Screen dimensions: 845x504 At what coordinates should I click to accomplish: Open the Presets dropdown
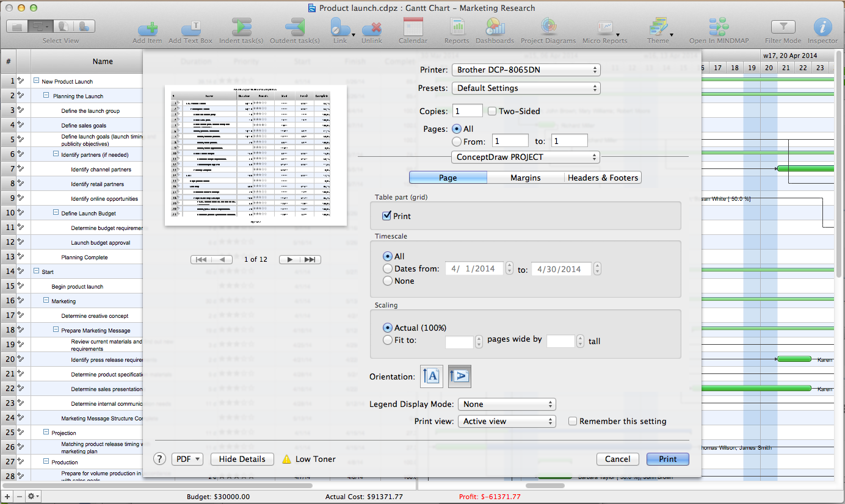[x=526, y=88]
